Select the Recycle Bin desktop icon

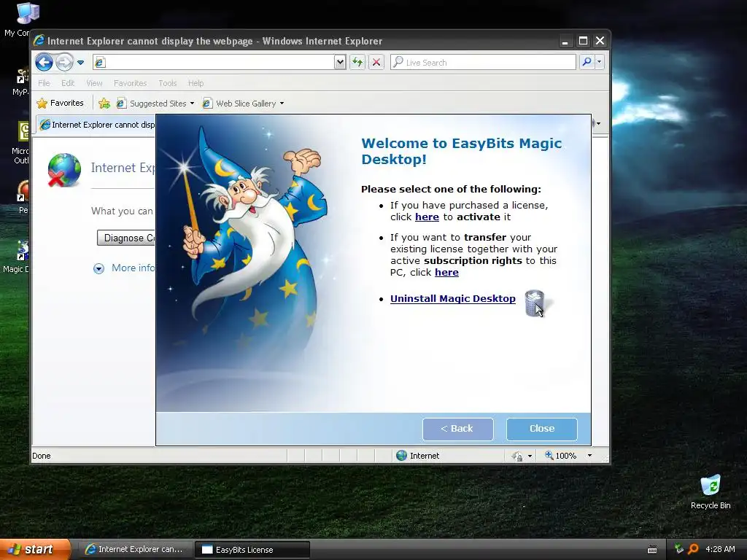tap(711, 492)
